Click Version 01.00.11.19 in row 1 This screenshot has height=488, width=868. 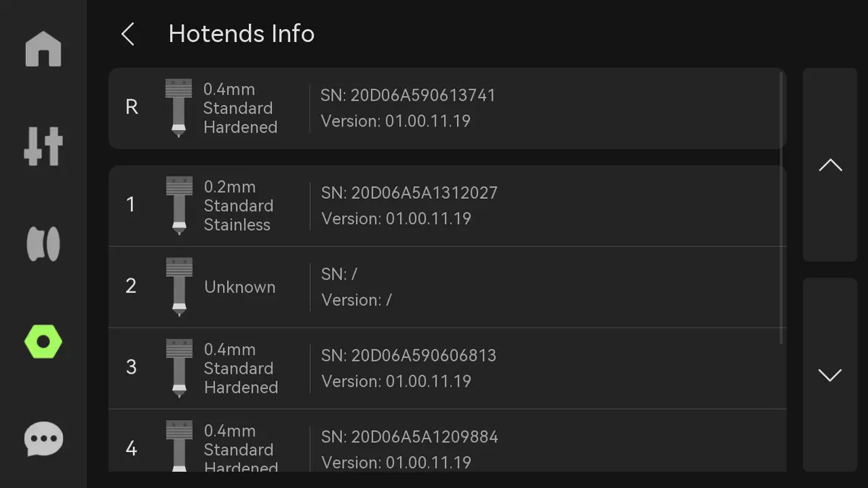click(396, 218)
